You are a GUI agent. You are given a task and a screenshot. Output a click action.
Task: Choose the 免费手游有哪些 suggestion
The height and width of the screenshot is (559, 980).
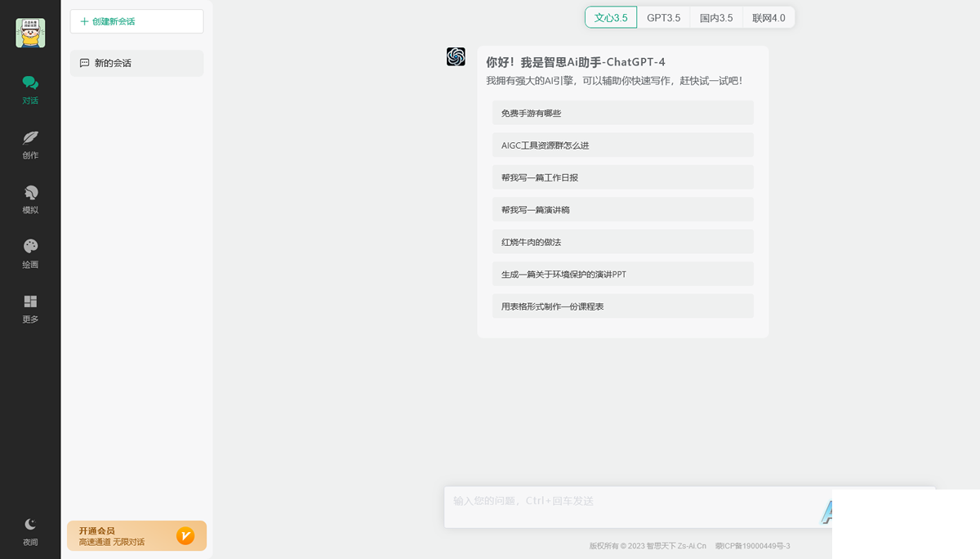tap(622, 113)
